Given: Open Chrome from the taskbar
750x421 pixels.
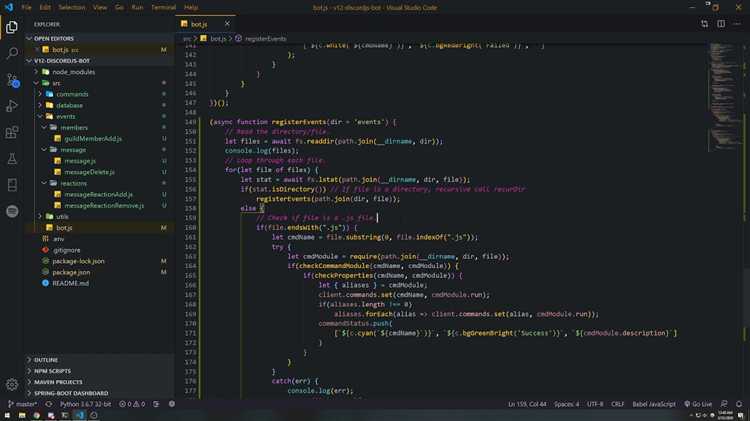Looking at the screenshot, I should [x=36, y=415].
